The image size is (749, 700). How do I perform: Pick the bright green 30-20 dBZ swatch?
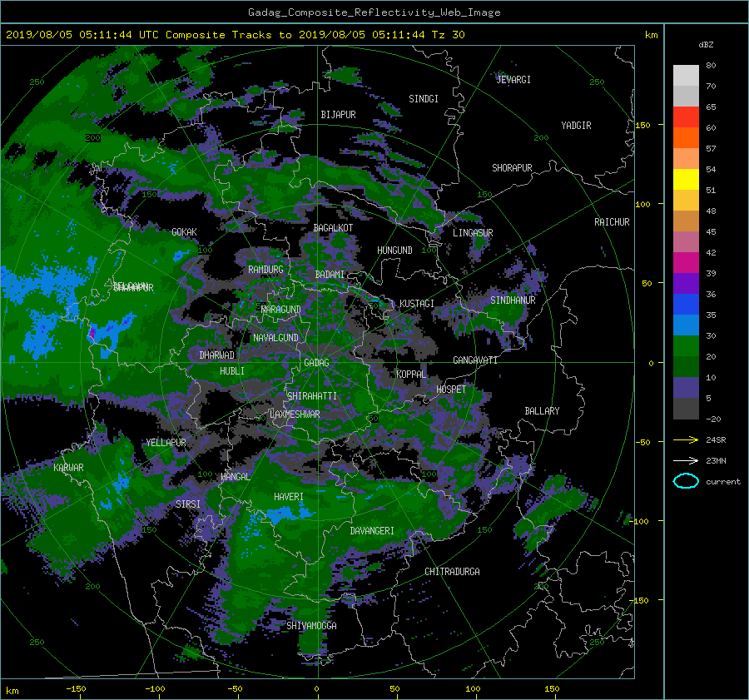(686, 345)
